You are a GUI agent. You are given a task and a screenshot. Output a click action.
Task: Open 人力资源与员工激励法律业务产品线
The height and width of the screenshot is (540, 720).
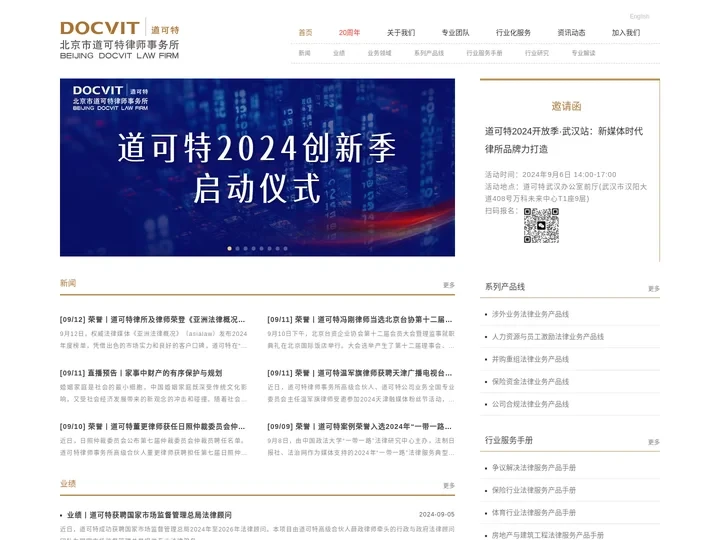click(548, 337)
